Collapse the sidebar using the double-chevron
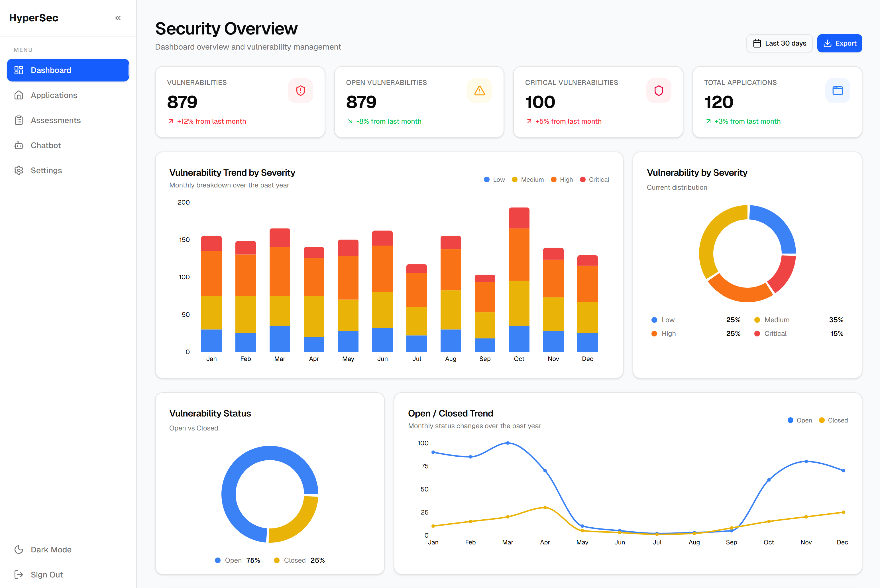Screen dimensions: 880x588 tap(118, 18)
